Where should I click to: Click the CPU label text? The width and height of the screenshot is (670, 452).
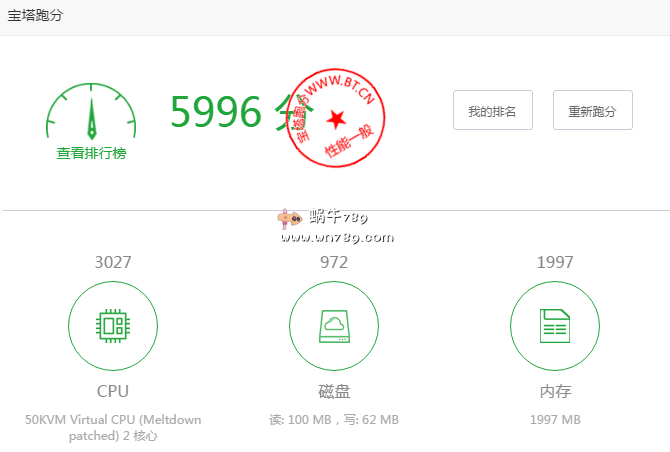[x=113, y=391]
